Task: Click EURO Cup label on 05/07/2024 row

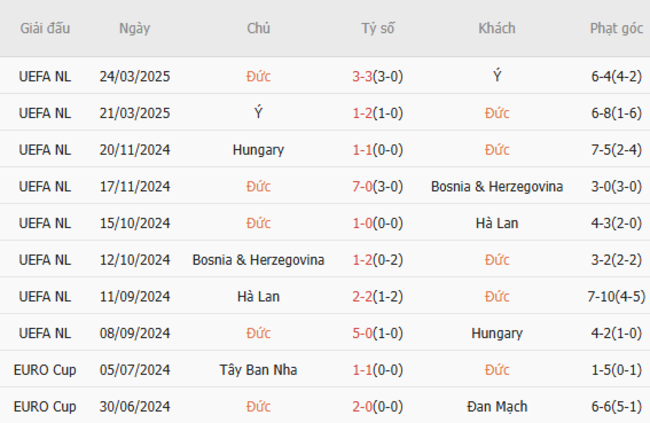Action: tap(45, 370)
